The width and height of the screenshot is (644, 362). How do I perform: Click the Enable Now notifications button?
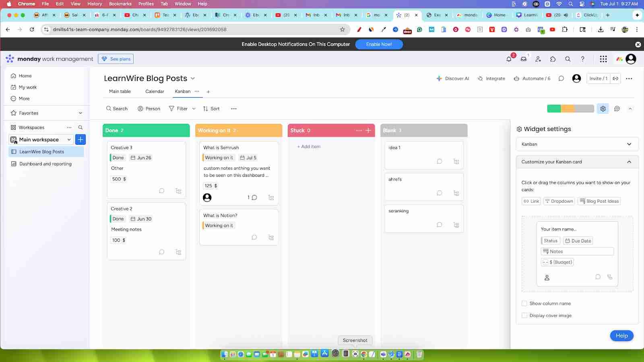click(x=379, y=44)
